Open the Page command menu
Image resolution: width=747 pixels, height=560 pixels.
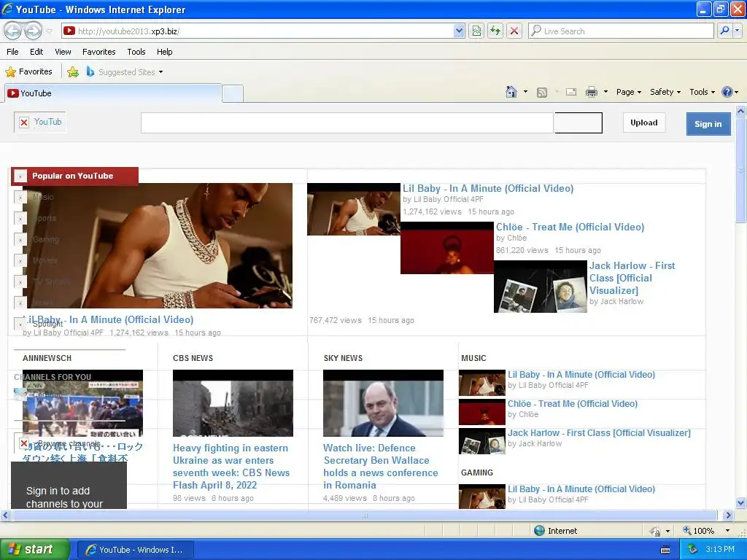point(628,92)
